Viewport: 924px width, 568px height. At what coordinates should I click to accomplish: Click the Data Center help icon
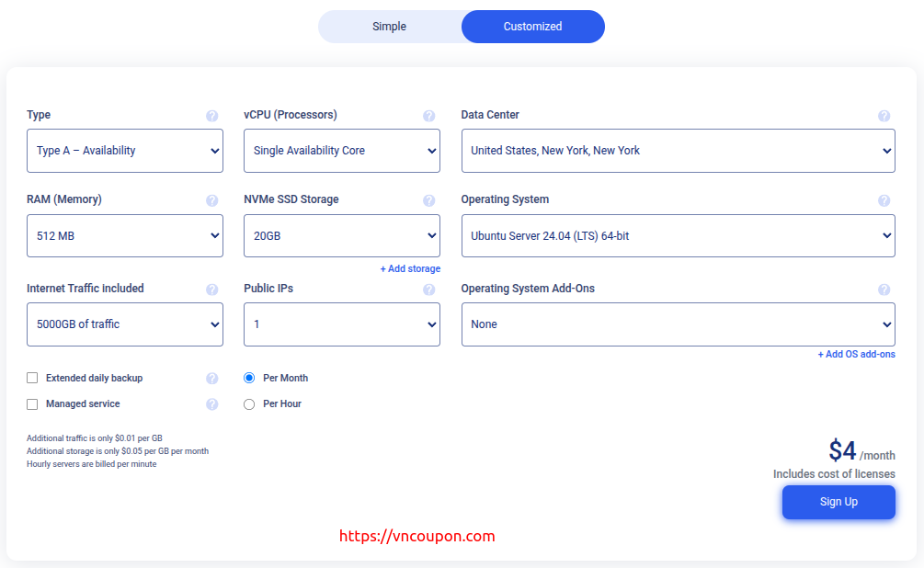click(x=884, y=116)
